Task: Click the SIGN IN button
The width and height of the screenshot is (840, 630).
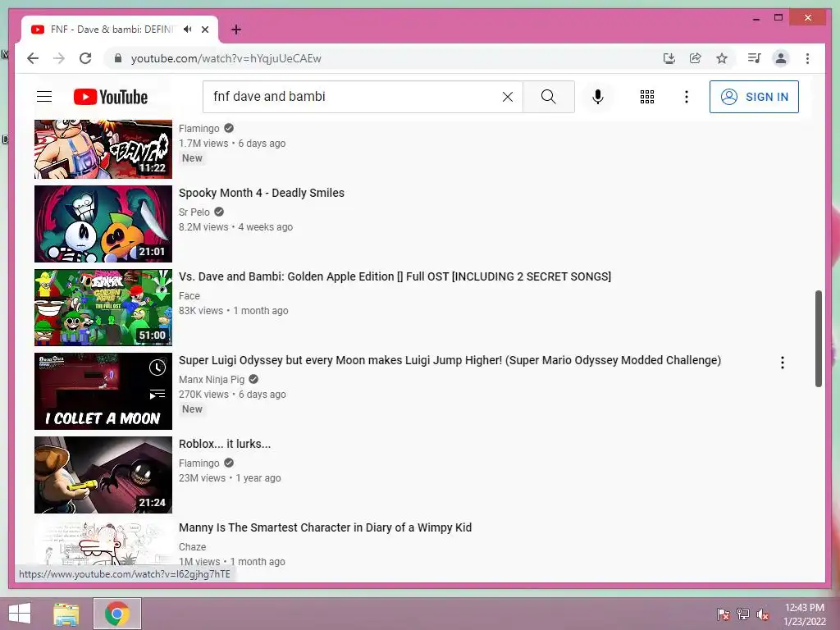Action: (x=754, y=97)
